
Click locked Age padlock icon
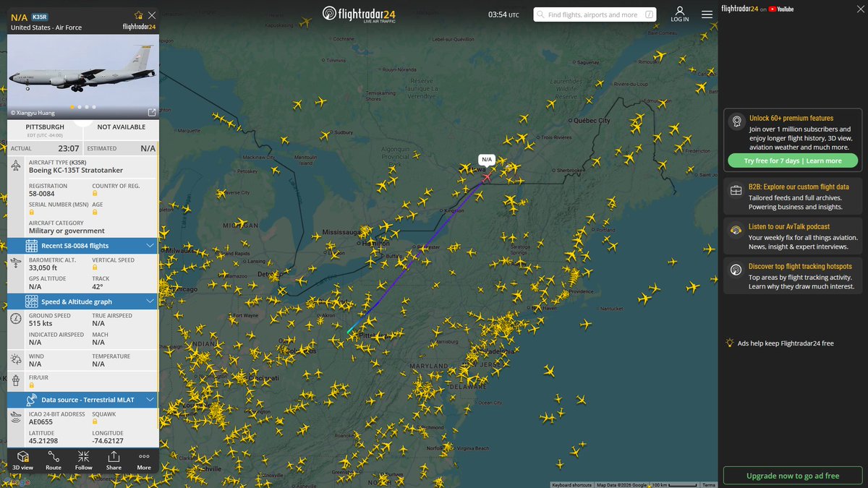95,213
